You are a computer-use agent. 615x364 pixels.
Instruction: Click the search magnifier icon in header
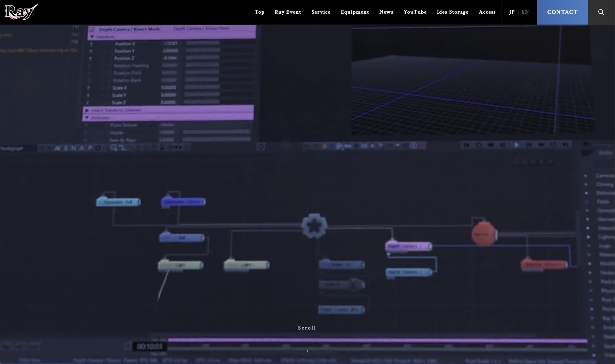[601, 12]
